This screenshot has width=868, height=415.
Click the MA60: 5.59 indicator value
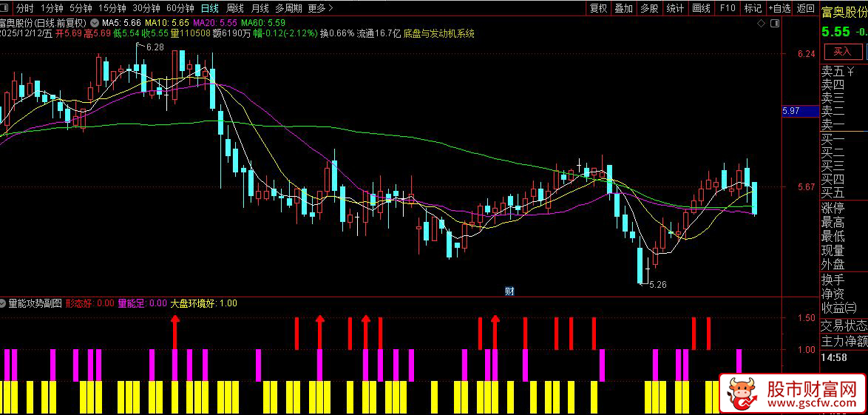[x=263, y=23]
